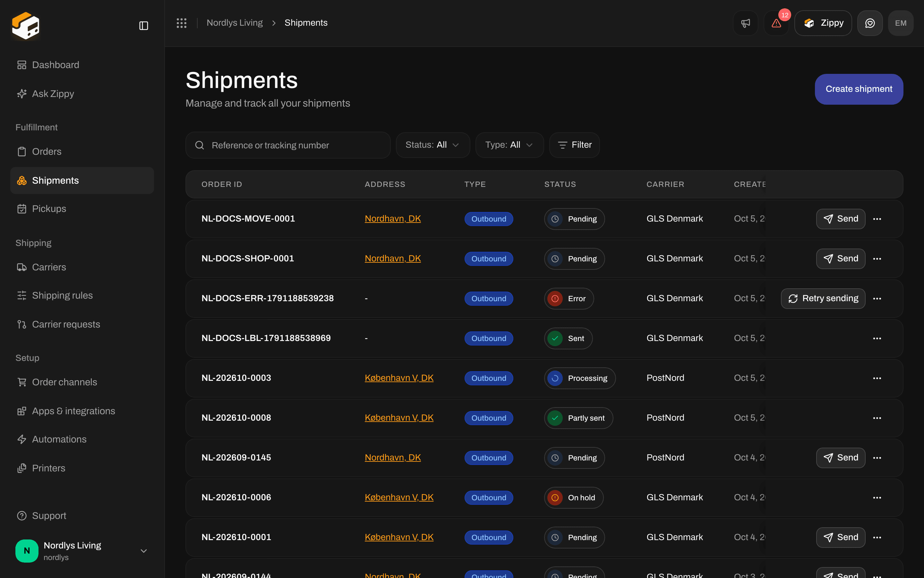Open Shipping rules page

(x=82, y=295)
